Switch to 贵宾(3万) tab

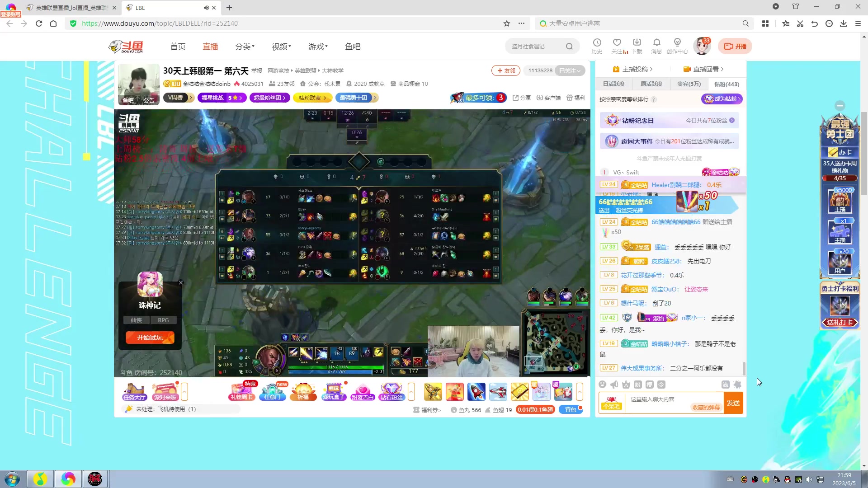pyautogui.click(x=689, y=84)
